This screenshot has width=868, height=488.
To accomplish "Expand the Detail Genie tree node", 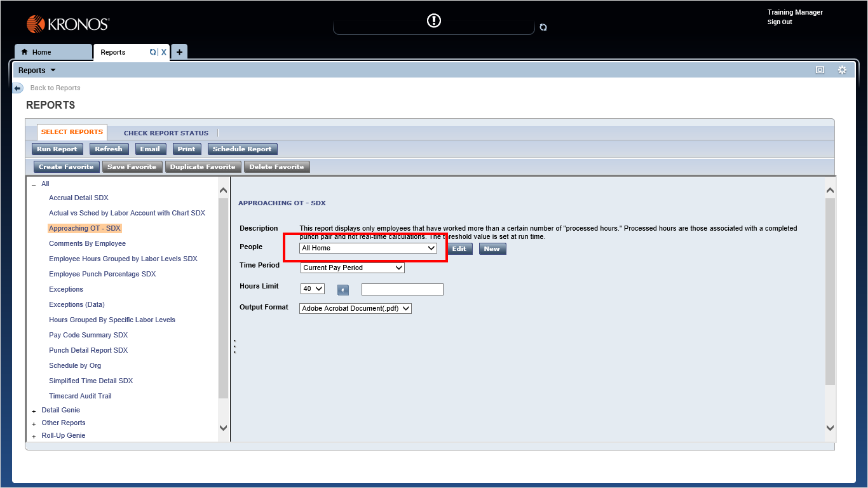I will tap(34, 410).
